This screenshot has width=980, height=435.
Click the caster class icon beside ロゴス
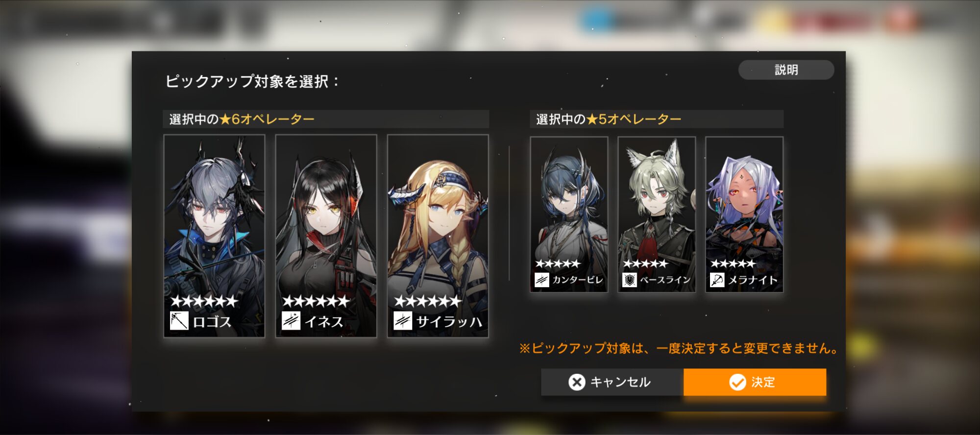(179, 321)
